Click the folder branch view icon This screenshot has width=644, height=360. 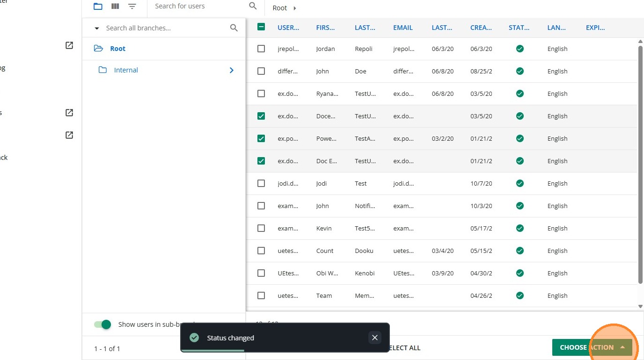[x=97, y=7]
